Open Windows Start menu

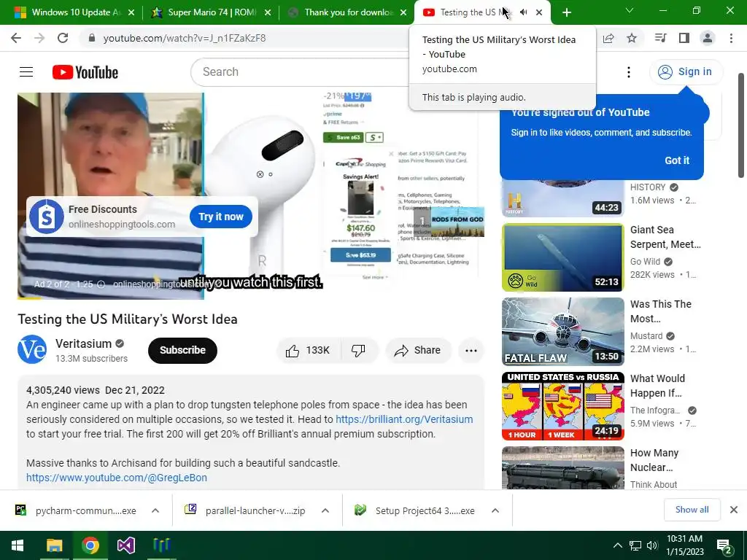18,545
